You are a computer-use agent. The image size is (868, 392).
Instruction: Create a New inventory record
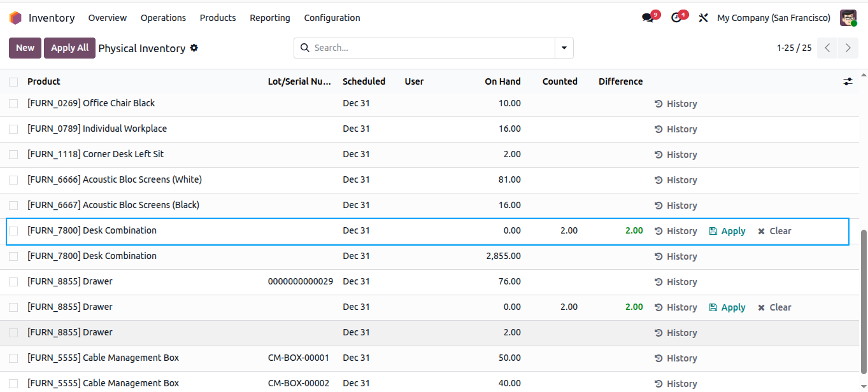(25, 48)
